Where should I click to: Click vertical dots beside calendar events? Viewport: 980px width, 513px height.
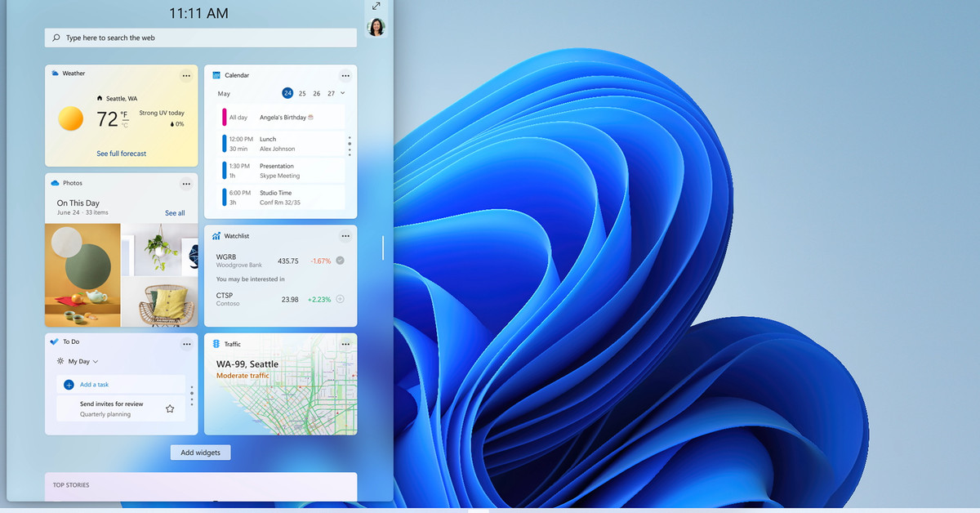[x=350, y=146]
